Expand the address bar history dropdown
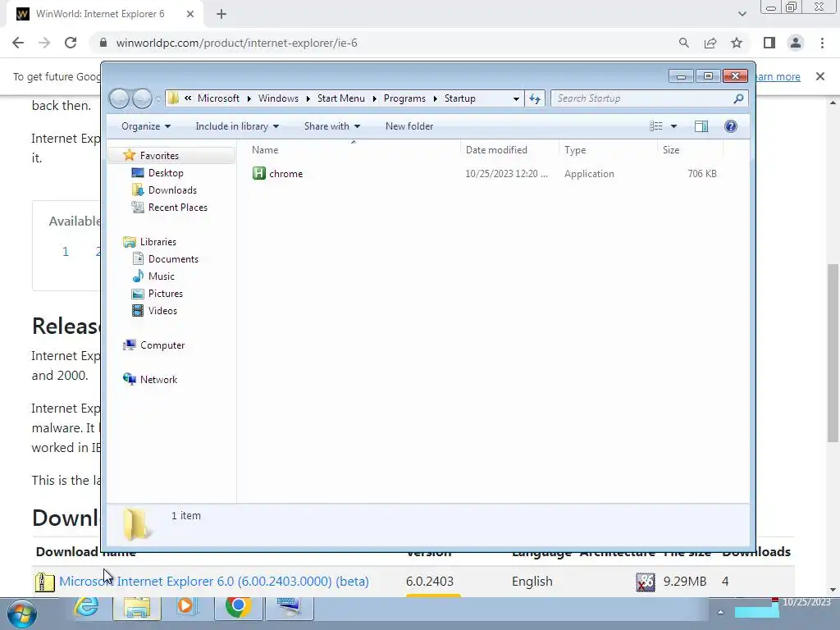The width and height of the screenshot is (840, 630). (x=516, y=98)
